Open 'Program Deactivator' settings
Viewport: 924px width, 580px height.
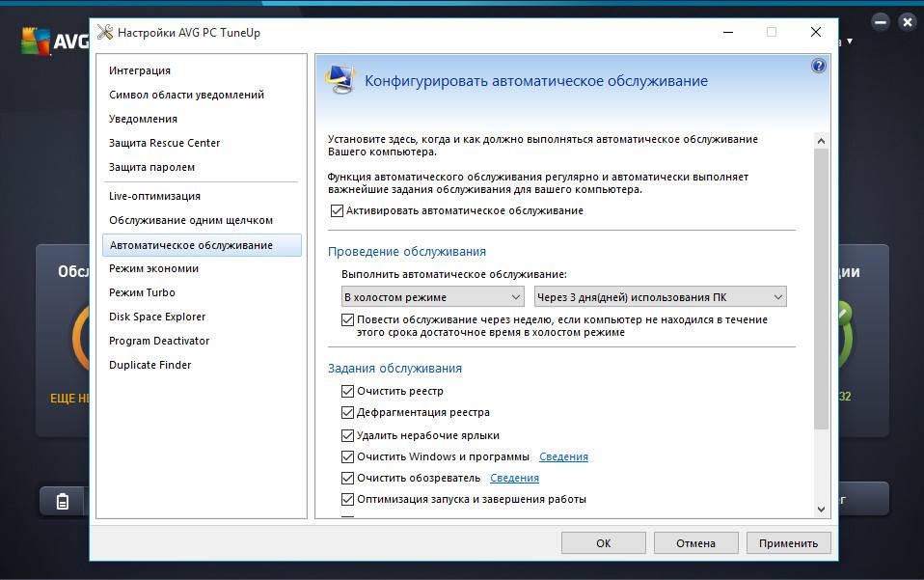coord(159,342)
